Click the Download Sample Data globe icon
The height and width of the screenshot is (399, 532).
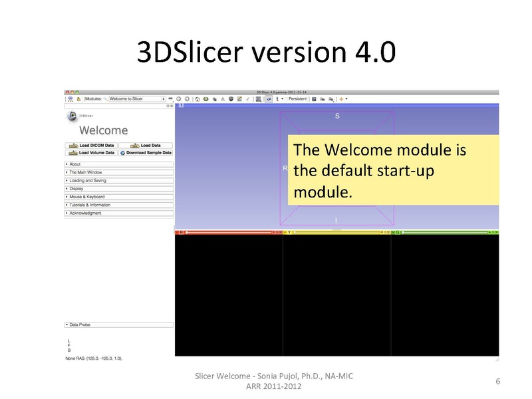pos(122,153)
